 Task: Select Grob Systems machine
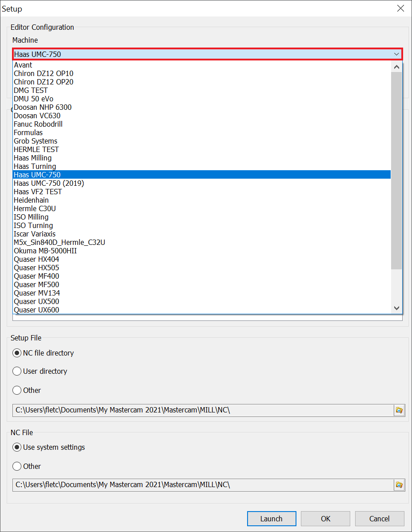click(202, 141)
